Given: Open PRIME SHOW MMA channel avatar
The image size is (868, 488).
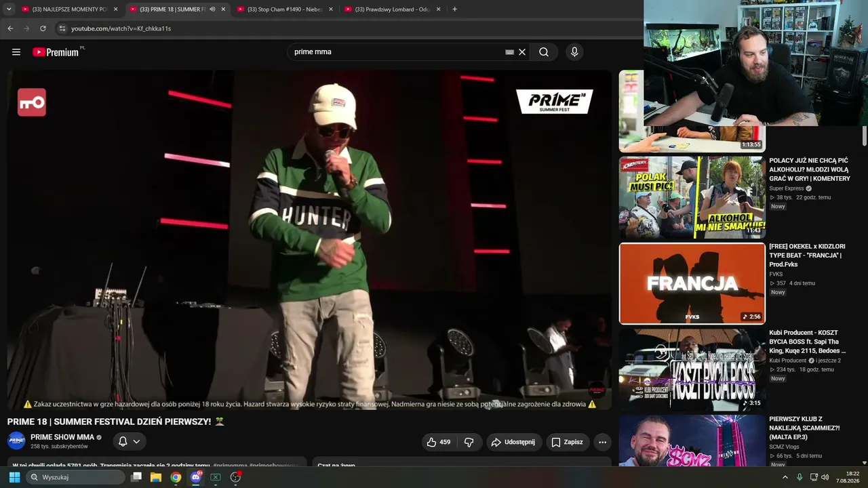Looking at the screenshot, I should click(x=16, y=441).
